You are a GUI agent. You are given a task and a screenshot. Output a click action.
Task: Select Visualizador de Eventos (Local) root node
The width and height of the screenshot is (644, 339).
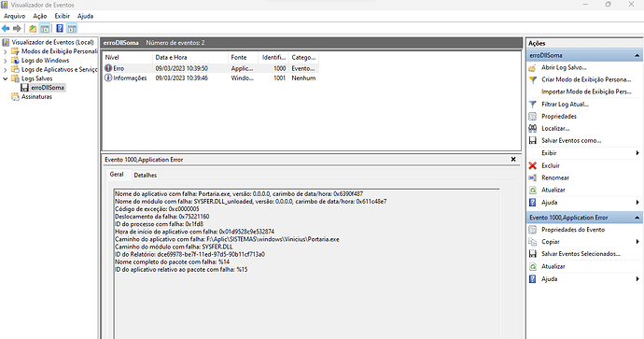pos(52,42)
